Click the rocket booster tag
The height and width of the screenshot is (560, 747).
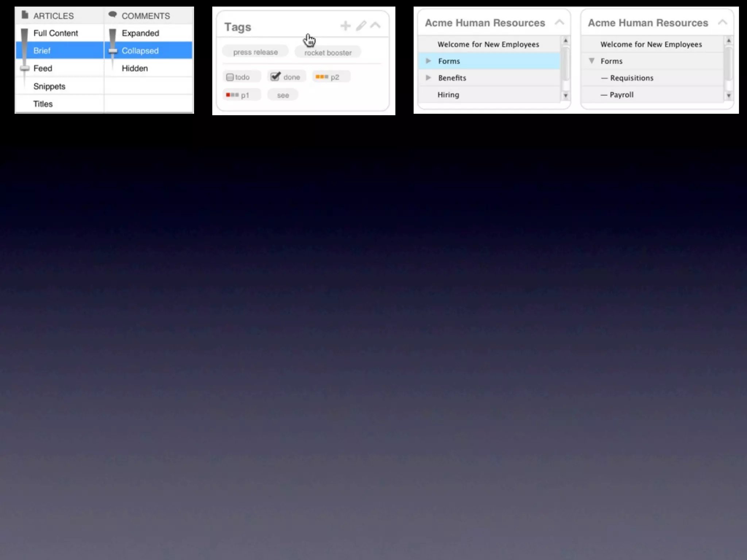coord(328,53)
